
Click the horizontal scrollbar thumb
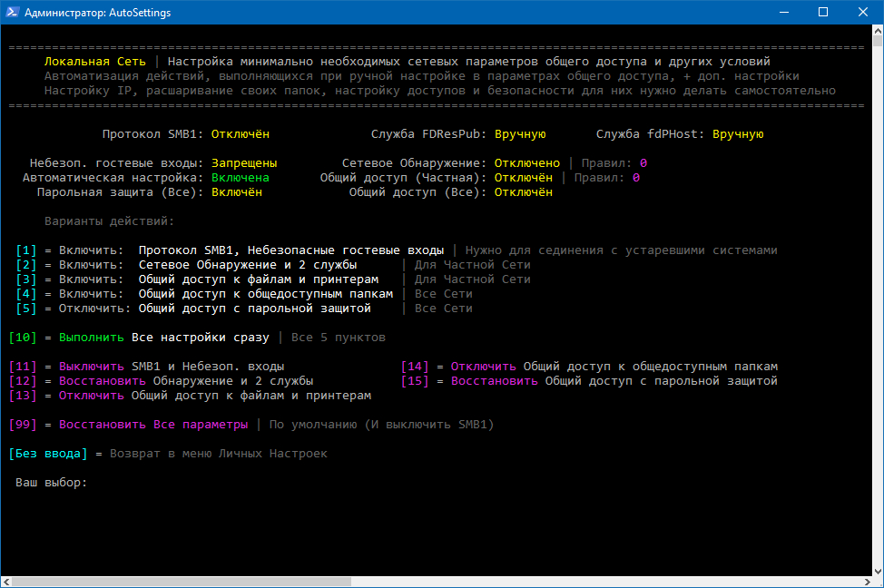click(182, 582)
